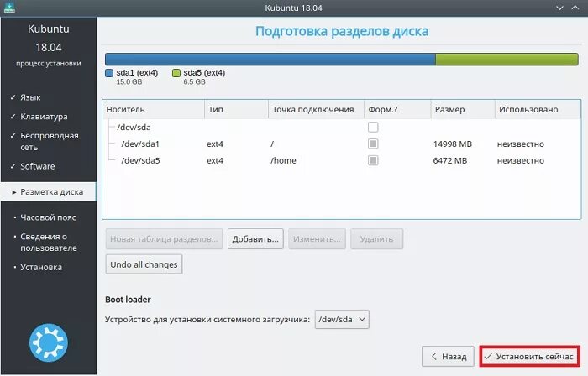Click the Использовано column header

(538, 109)
